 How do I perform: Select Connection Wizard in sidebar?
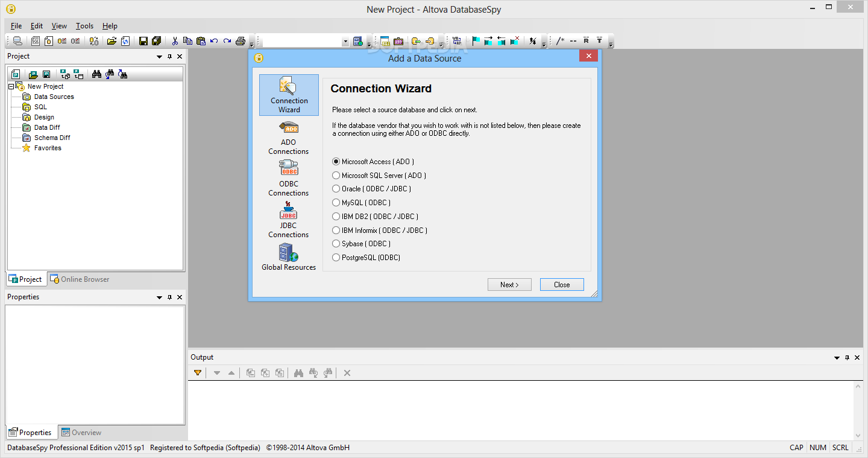289,95
